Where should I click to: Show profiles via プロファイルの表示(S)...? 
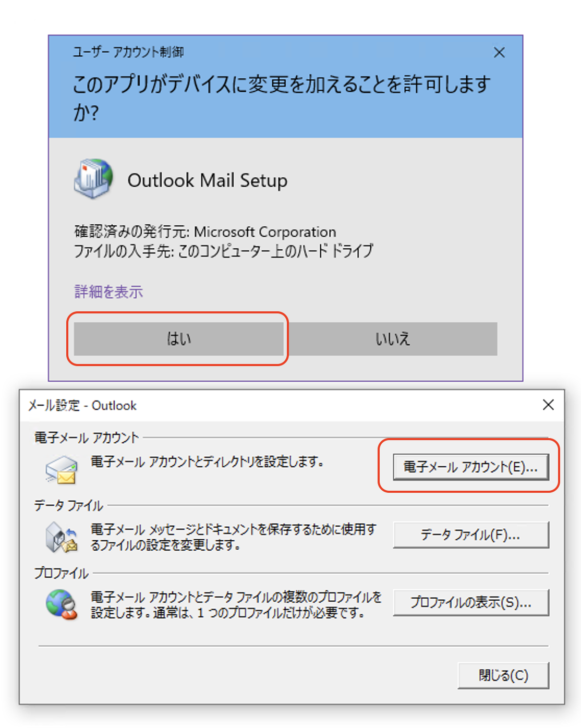tap(470, 602)
